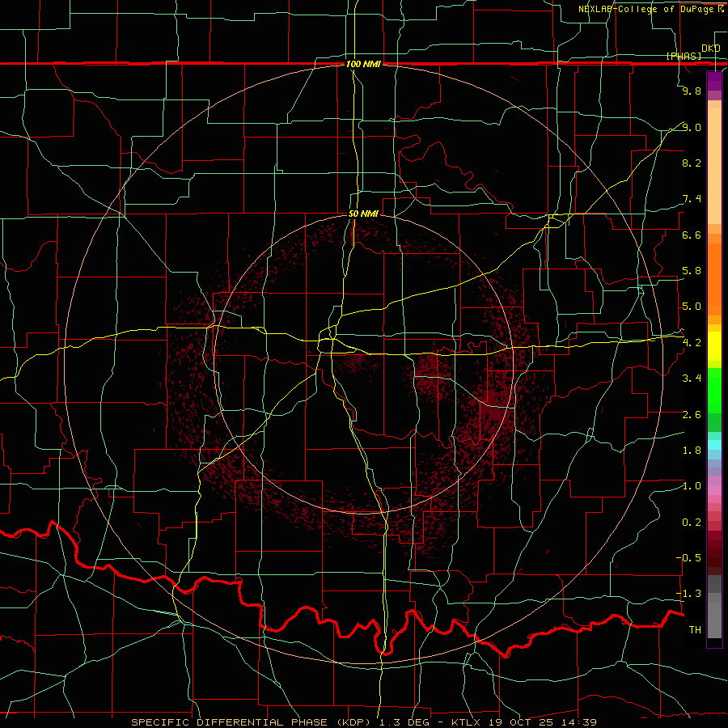Image resolution: width=728 pixels, height=728 pixels.
Task: Click the yellow segment beside 4.2
Action: [714, 346]
